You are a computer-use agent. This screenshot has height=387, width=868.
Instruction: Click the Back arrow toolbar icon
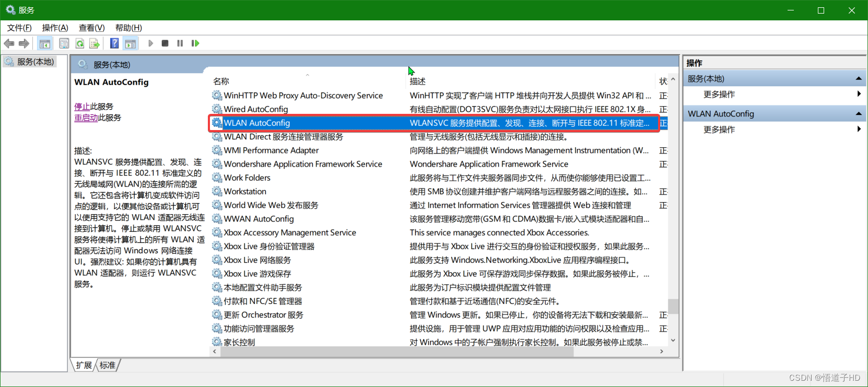click(x=9, y=43)
